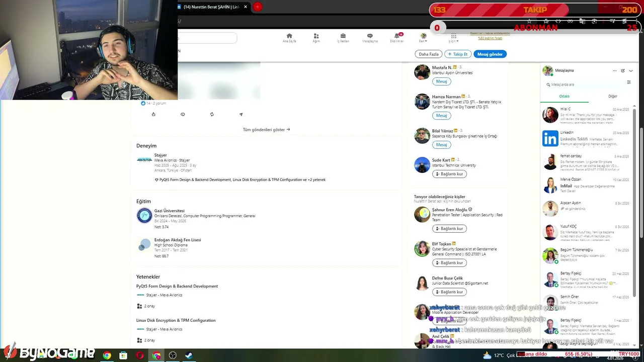Screen dimensions: 644x362
Task: Connect with Şahnur Eren Aloğlu via Bağlantı kur
Action: tap(449, 229)
